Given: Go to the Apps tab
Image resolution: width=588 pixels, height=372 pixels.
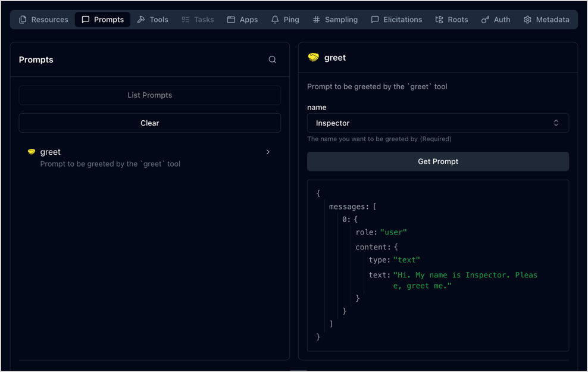Looking at the screenshot, I should coord(242,20).
